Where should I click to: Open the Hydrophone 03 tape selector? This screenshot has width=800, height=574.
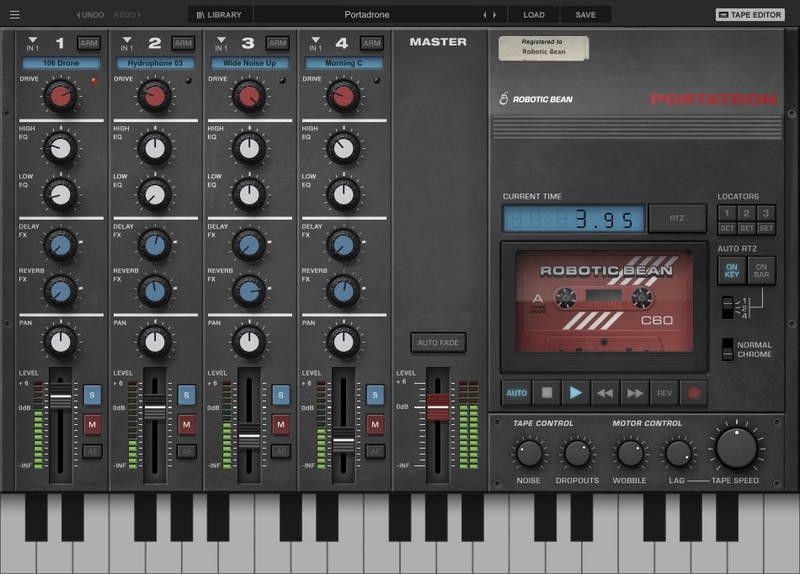pos(155,63)
